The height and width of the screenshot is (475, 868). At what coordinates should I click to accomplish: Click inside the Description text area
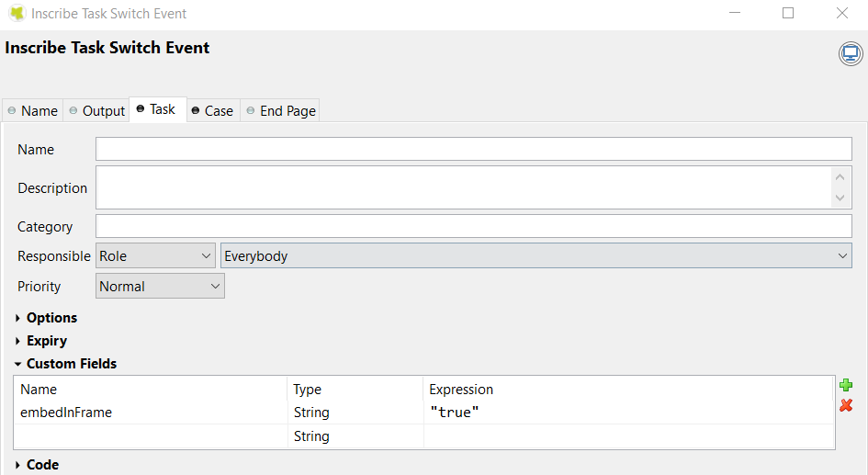tap(464, 187)
